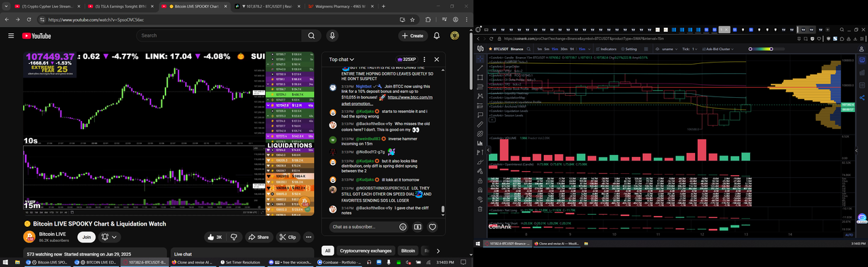Expand the Top chat dropdown
Screen dimensions: 868x267
click(x=342, y=59)
